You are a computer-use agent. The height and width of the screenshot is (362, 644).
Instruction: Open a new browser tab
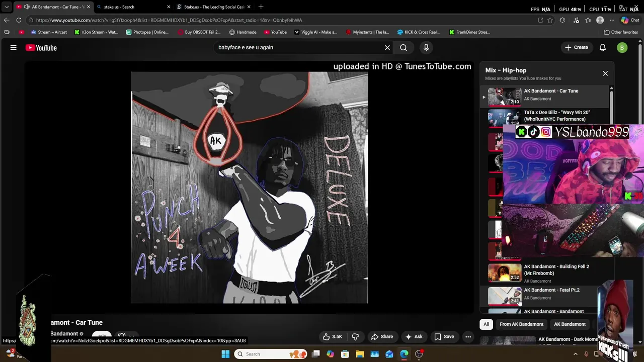point(261,7)
